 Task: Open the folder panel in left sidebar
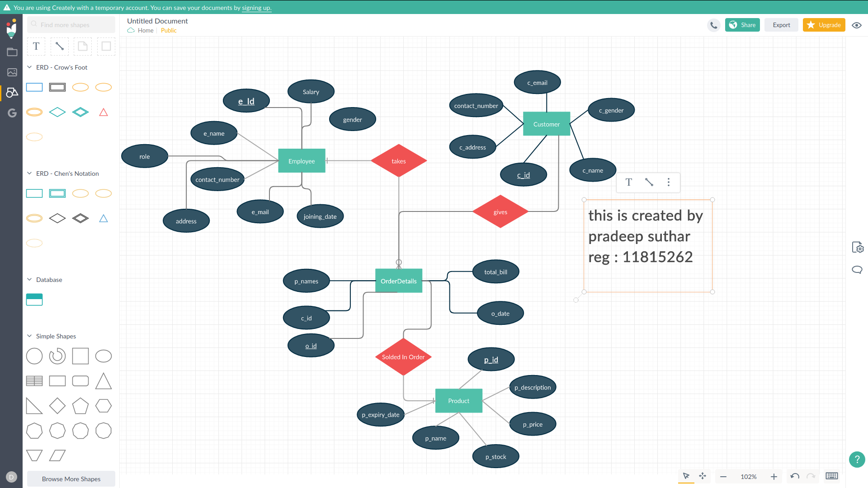(12, 52)
